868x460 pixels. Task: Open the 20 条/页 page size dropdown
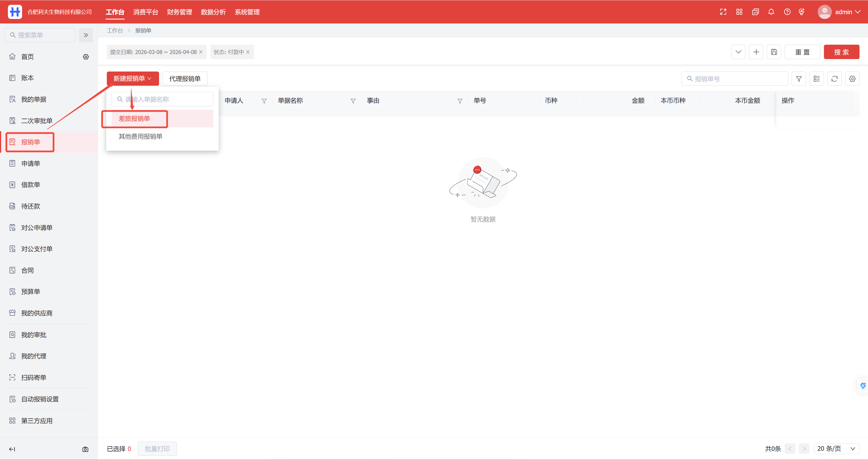pyautogui.click(x=836, y=448)
